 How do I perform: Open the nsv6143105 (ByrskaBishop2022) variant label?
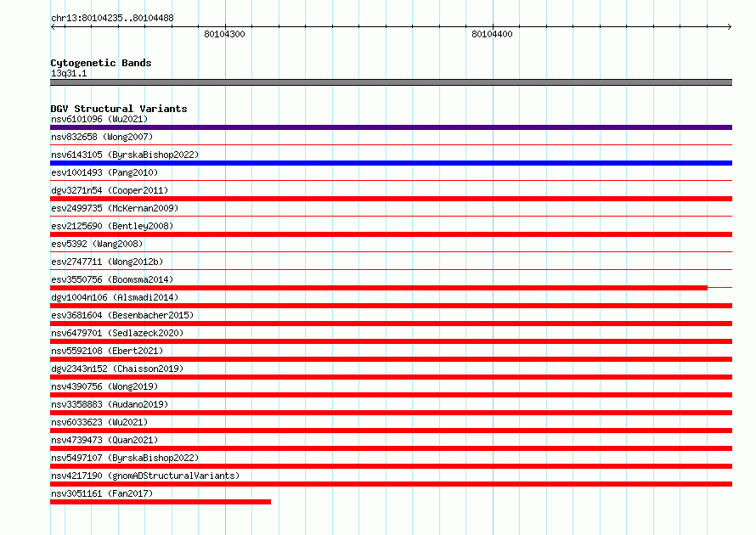tap(125, 155)
